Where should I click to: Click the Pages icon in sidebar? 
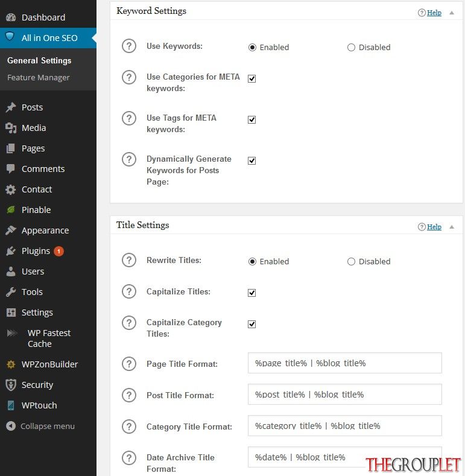(x=11, y=148)
